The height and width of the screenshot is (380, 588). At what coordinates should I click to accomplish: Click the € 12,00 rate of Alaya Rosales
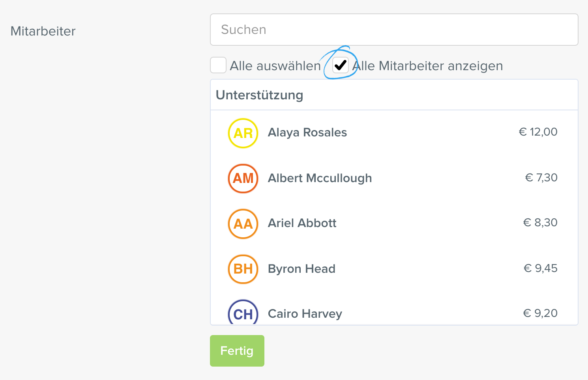pyautogui.click(x=538, y=132)
